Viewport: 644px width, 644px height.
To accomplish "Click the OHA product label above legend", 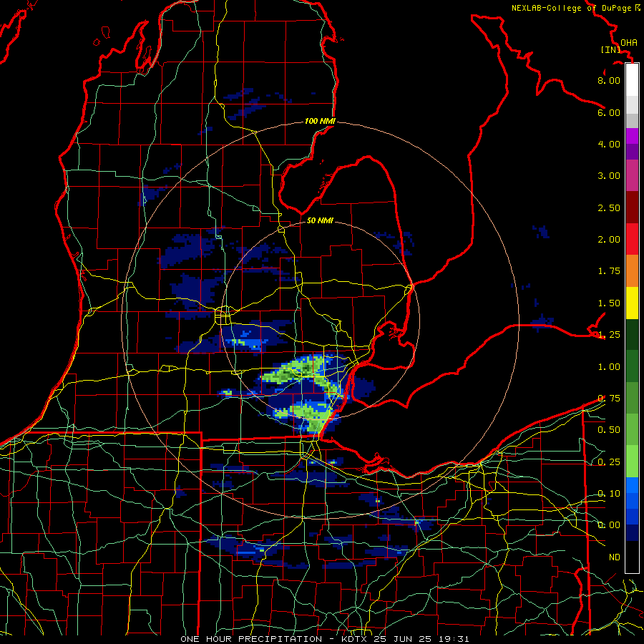I will pos(629,42).
